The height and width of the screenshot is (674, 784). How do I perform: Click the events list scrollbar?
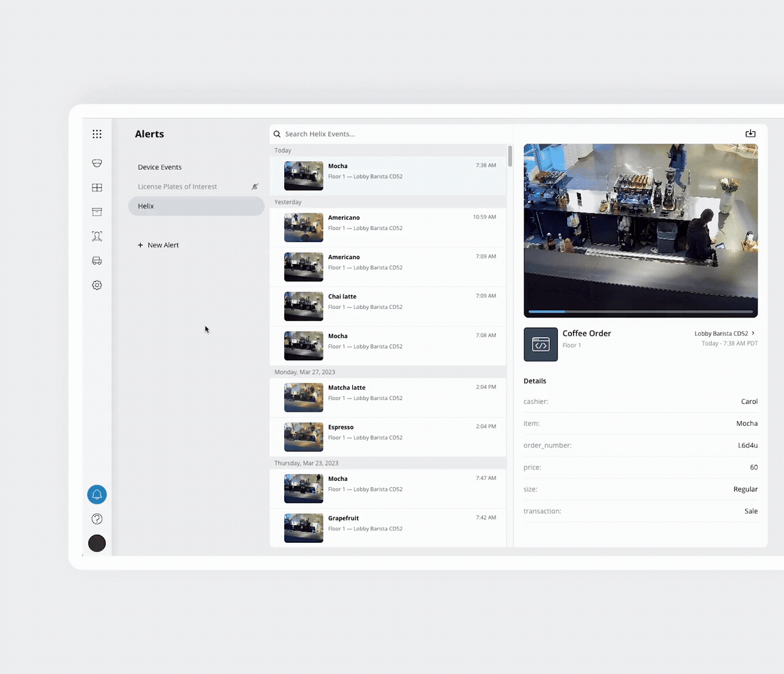(x=510, y=156)
